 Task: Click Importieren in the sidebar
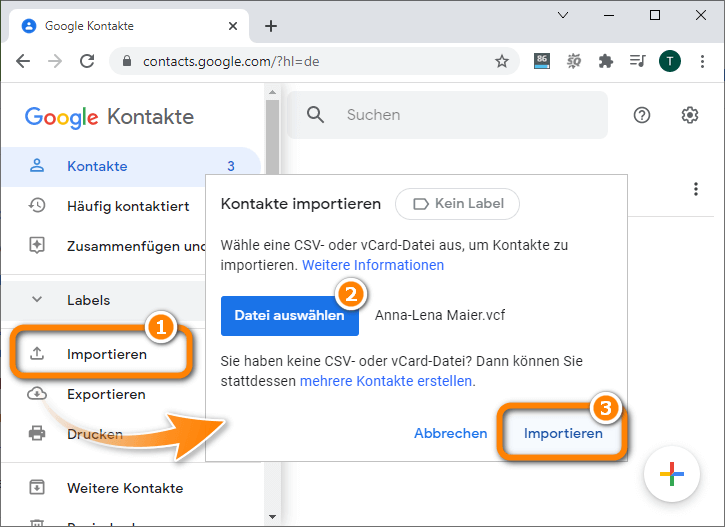[x=107, y=355]
